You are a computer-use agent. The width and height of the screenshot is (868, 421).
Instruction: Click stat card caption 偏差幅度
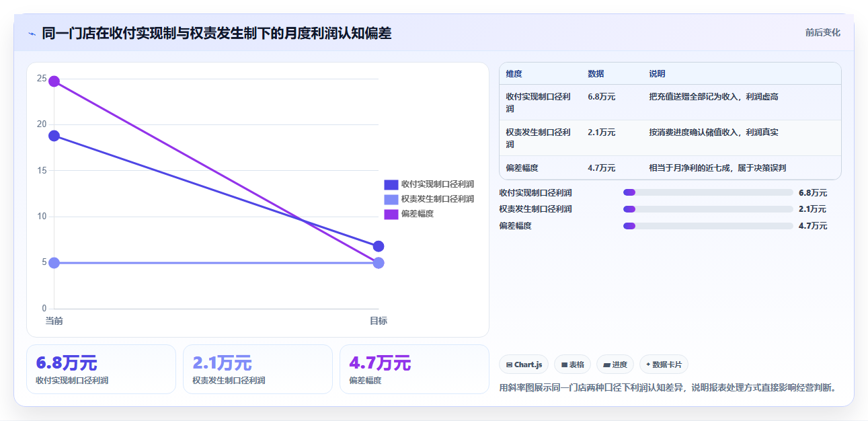click(x=365, y=380)
